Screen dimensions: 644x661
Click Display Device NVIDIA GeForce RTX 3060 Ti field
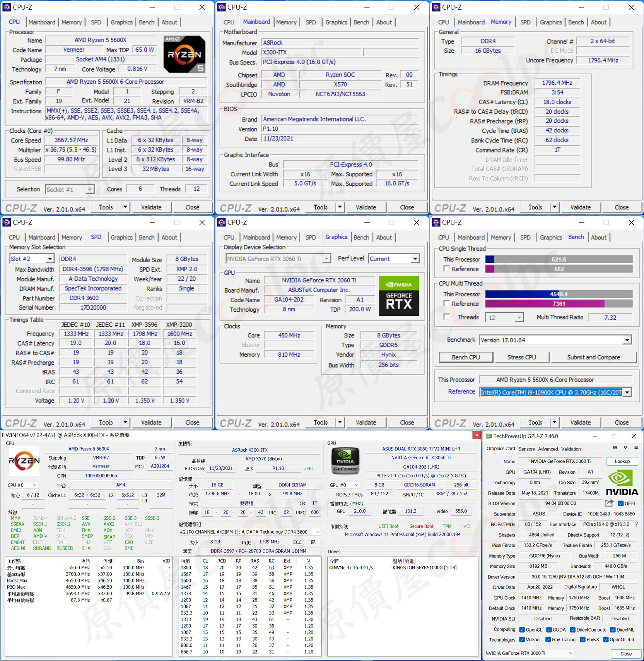point(278,259)
